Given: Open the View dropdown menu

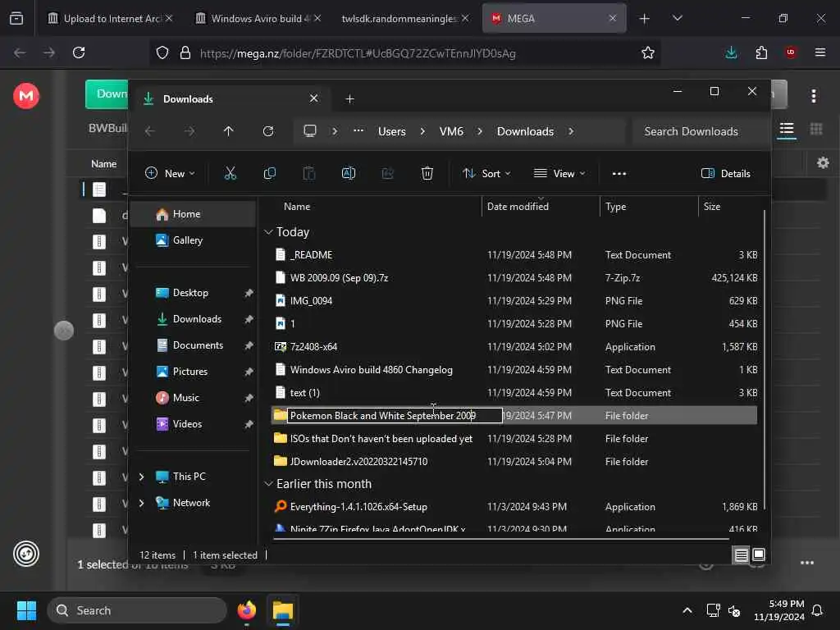Looking at the screenshot, I should (x=559, y=174).
